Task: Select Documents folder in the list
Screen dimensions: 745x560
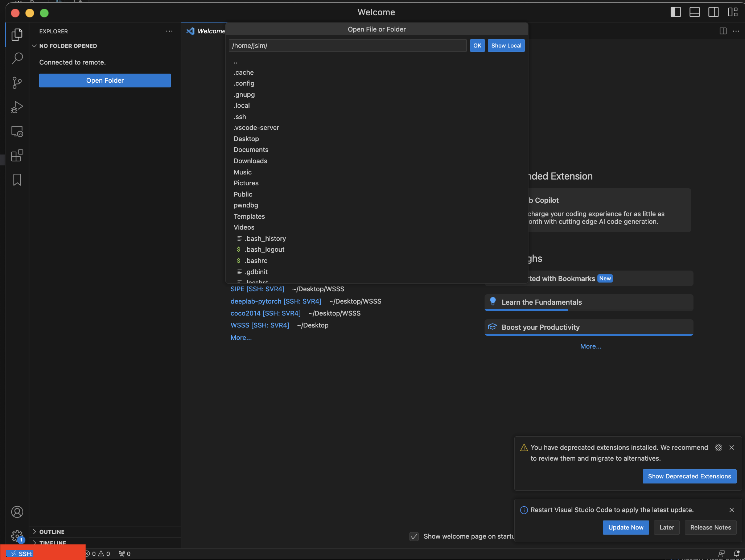Action: point(251,150)
